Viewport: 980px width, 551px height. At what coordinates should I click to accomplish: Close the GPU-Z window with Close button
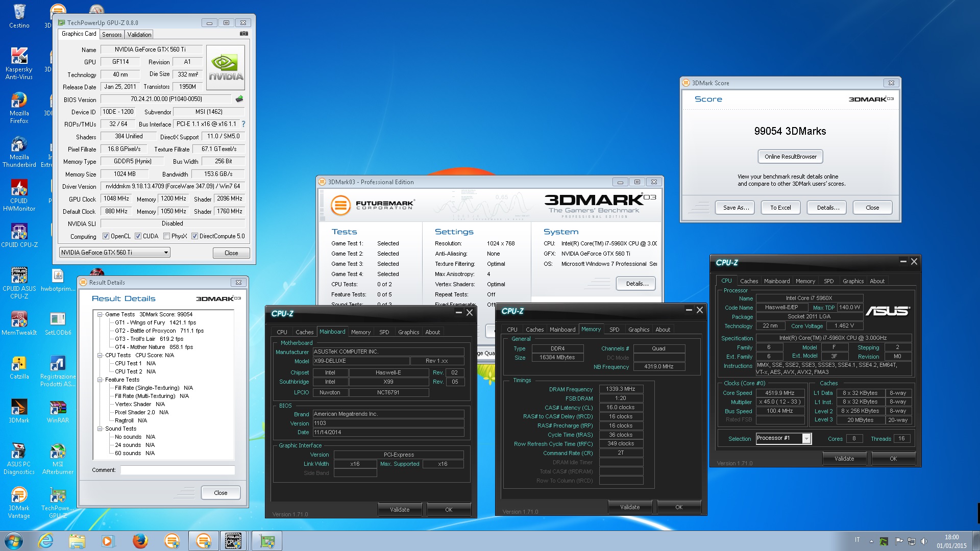click(231, 253)
